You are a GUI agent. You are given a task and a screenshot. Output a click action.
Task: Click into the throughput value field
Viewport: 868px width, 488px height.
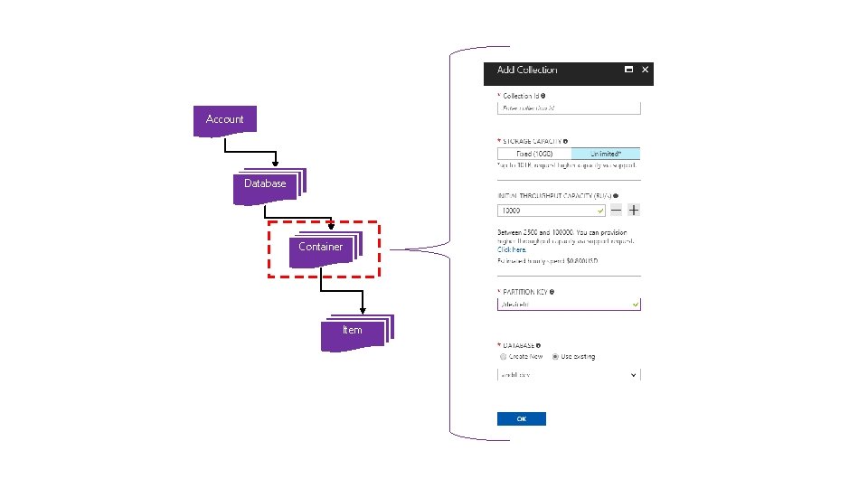point(552,211)
